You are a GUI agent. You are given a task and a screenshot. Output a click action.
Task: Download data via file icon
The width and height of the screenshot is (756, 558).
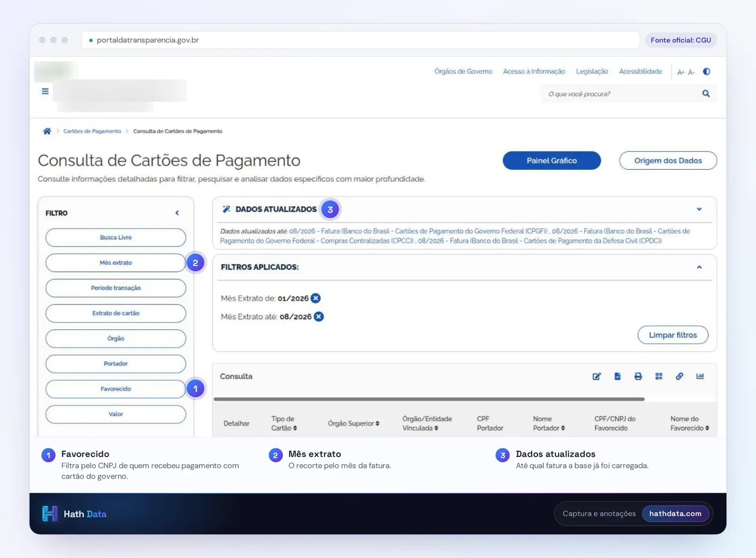click(618, 376)
